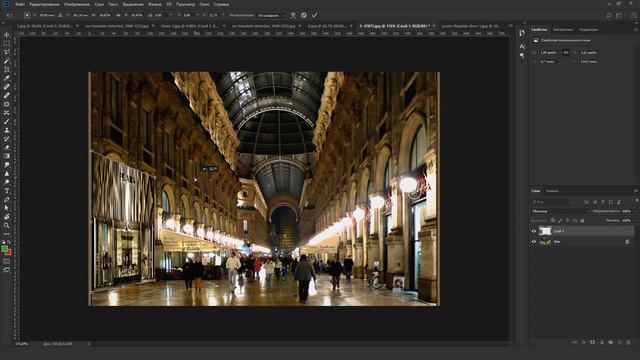Image resolution: width=640 pixels, height=360 pixels.
Task: Select the Gradient tool
Action: pos(7,156)
